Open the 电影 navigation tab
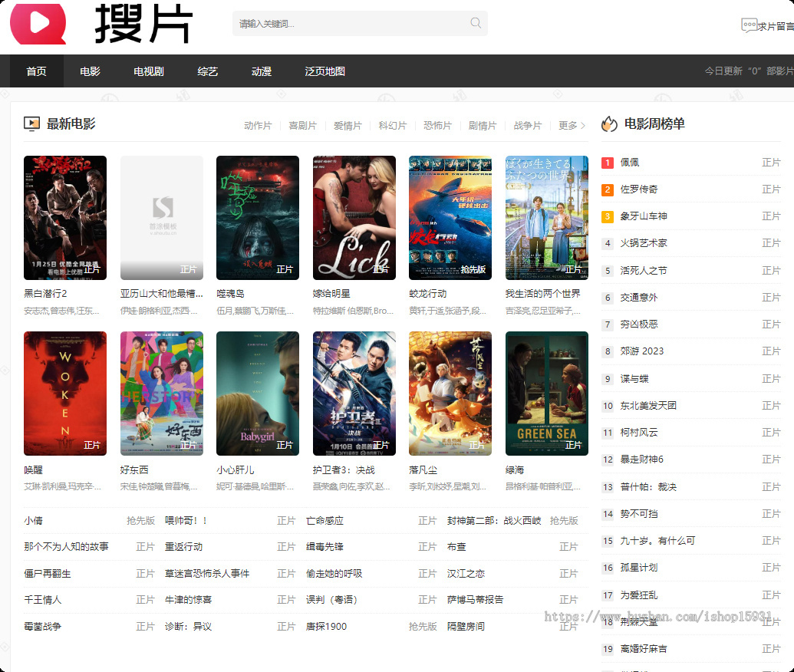Viewport: 794px width, 672px height. pyautogui.click(x=90, y=71)
